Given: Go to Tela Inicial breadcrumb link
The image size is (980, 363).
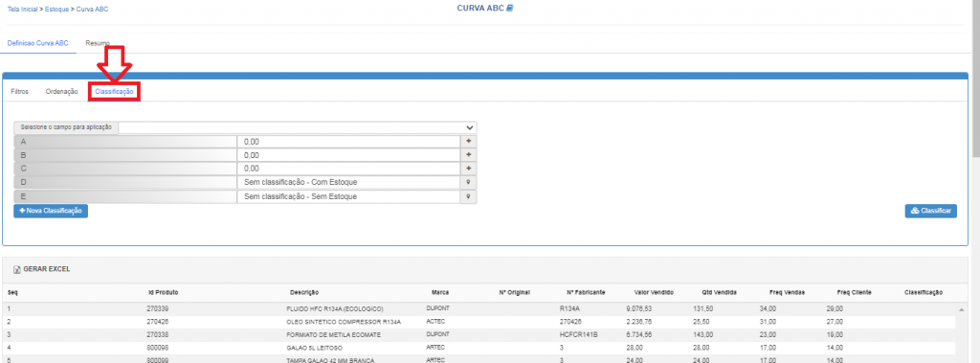Looking at the screenshot, I should pyautogui.click(x=23, y=10).
